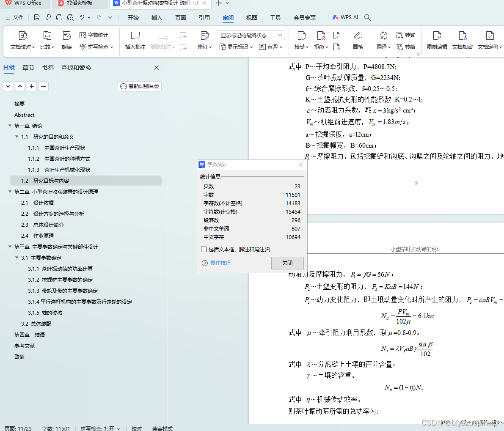Click WPS AI button
Screen dimensions: 504x431
pyautogui.click(x=345, y=17)
